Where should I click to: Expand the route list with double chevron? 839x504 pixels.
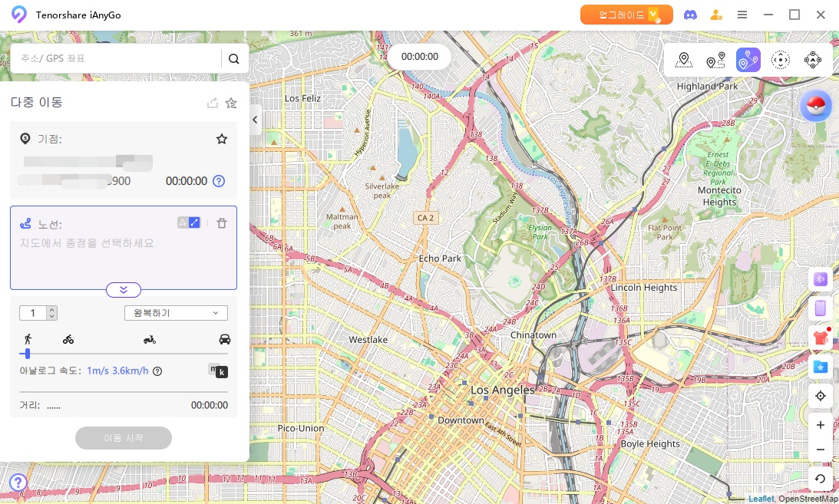coord(124,289)
